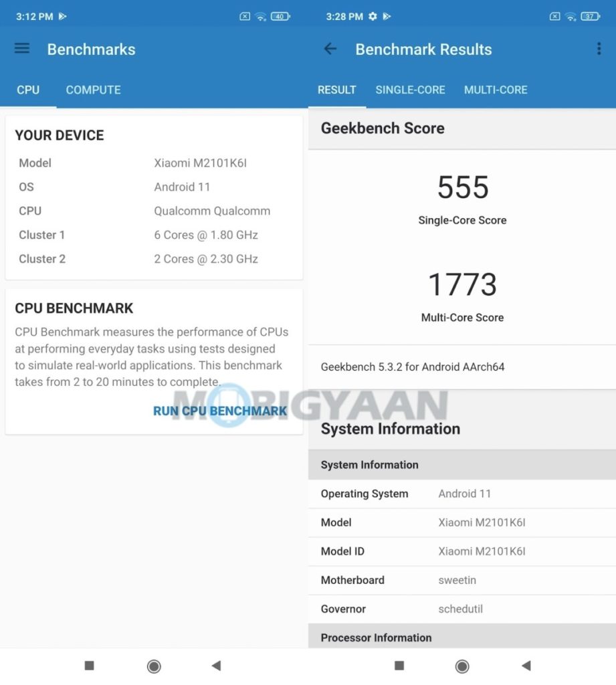Tap the recent apps square navigation icon
Viewport: 616px width, 685px height.
[x=90, y=666]
